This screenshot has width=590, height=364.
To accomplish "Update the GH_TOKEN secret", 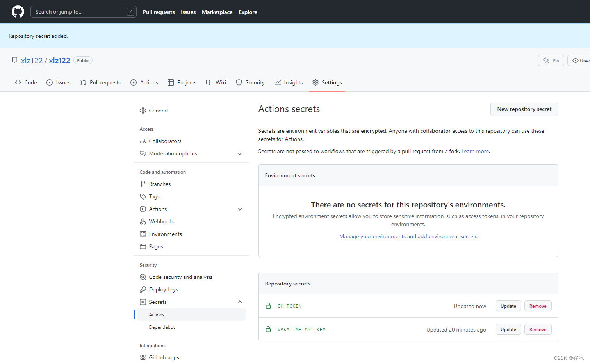I will pyautogui.click(x=508, y=306).
